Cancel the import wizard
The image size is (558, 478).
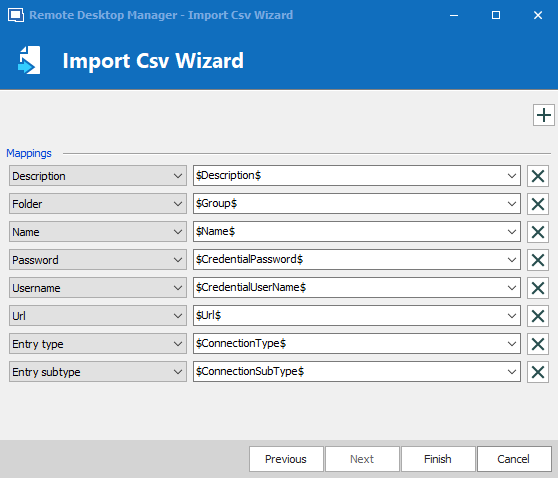point(514,459)
